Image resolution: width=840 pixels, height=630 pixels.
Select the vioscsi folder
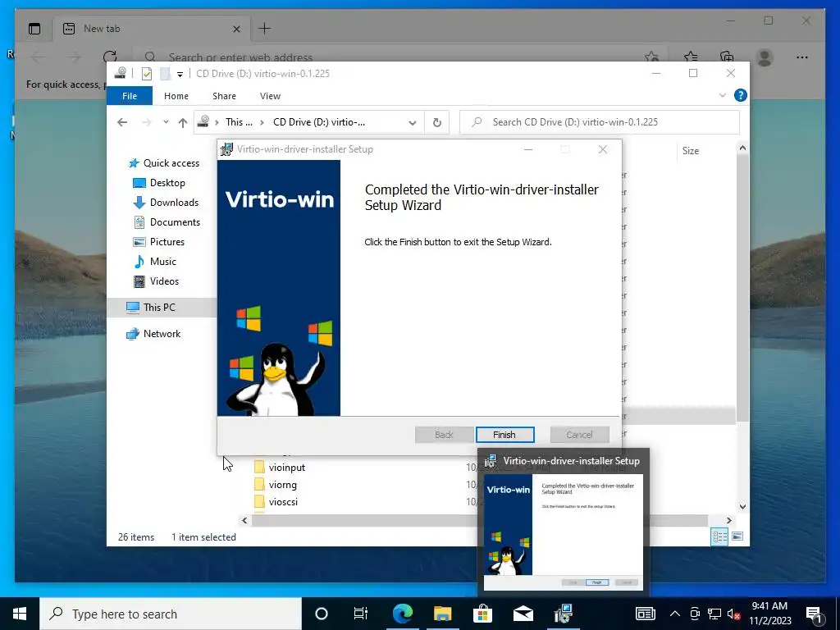point(276,502)
